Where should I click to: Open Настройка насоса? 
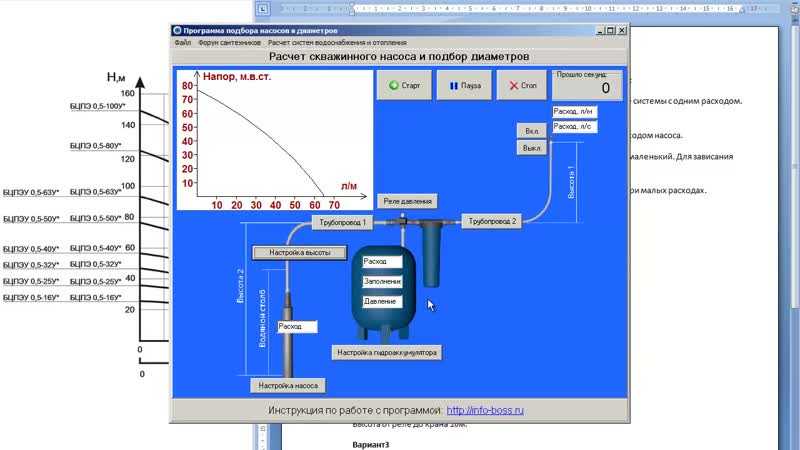[x=288, y=386]
